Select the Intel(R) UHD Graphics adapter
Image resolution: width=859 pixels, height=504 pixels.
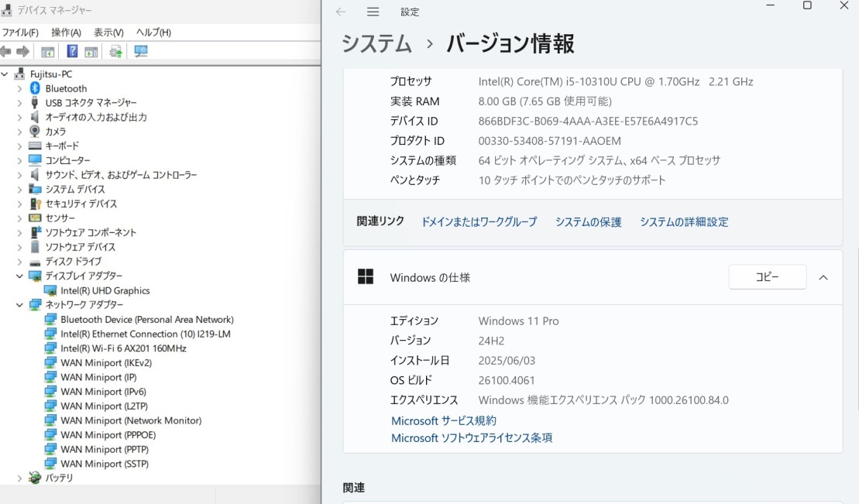[105, 290]
